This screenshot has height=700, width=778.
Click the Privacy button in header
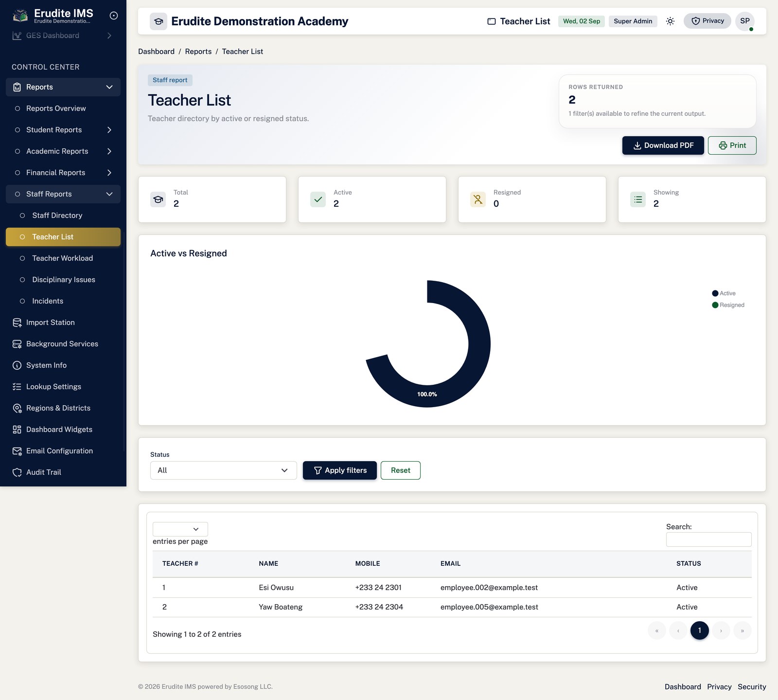(707, 21)
